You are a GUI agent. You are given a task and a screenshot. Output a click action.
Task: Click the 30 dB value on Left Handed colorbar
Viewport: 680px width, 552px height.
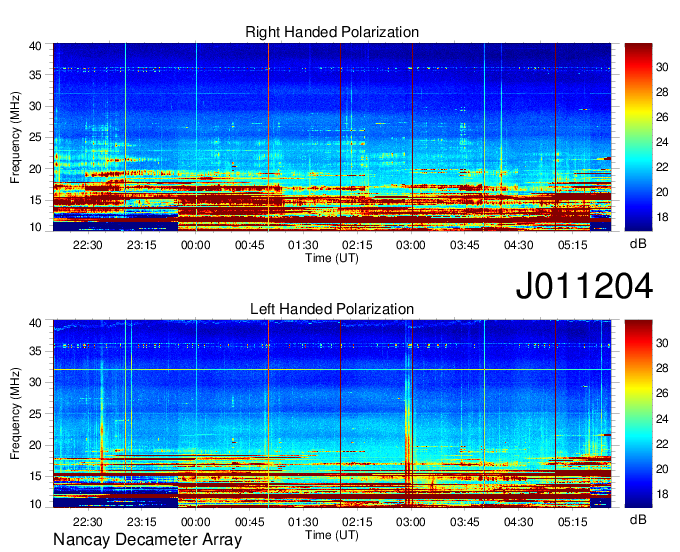pos(662,343)
